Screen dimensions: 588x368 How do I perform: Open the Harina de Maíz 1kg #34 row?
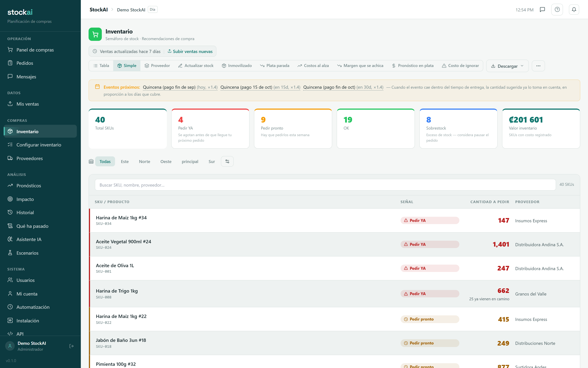334,220
